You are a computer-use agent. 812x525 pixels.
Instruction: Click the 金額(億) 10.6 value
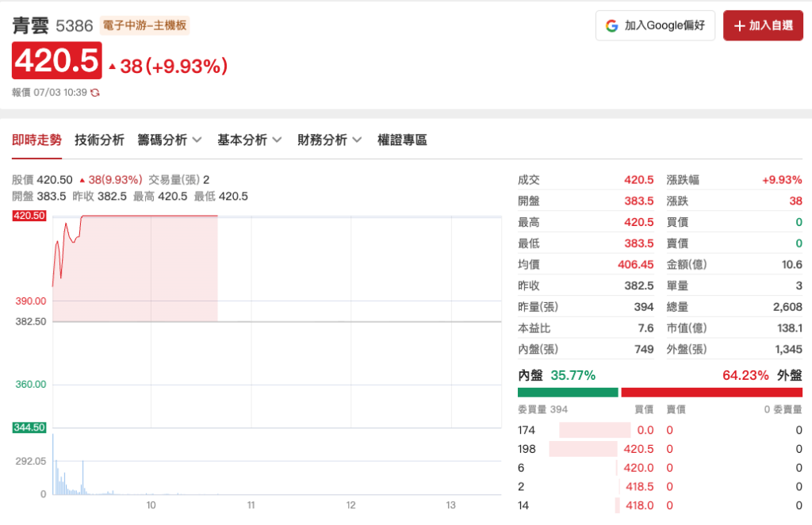[792, 265]
